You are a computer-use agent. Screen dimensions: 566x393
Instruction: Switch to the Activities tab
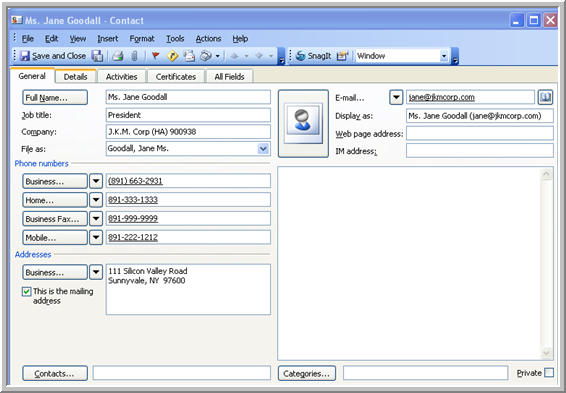point(121,77)
